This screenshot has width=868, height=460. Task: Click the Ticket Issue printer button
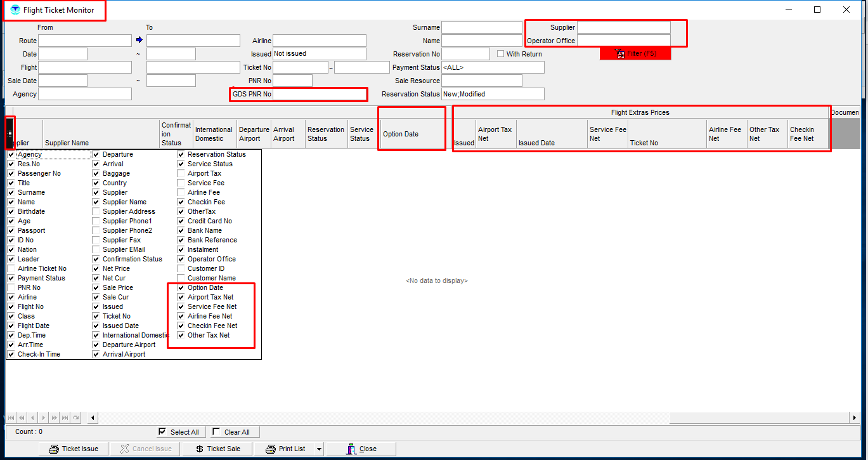[74, 449]
